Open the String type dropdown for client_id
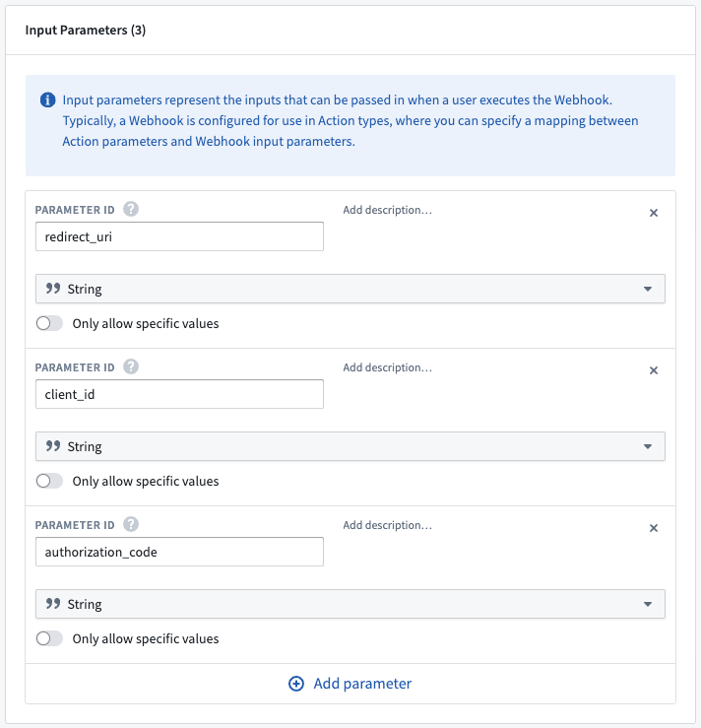The height and width of the screenshot is (728, 701). click(350, 446)
